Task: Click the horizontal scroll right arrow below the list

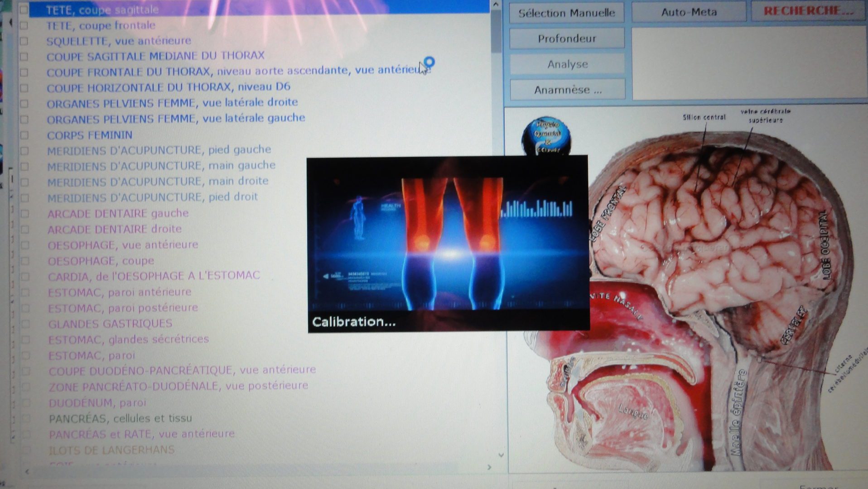Action: pyautogui.click(x=489, y=467)
